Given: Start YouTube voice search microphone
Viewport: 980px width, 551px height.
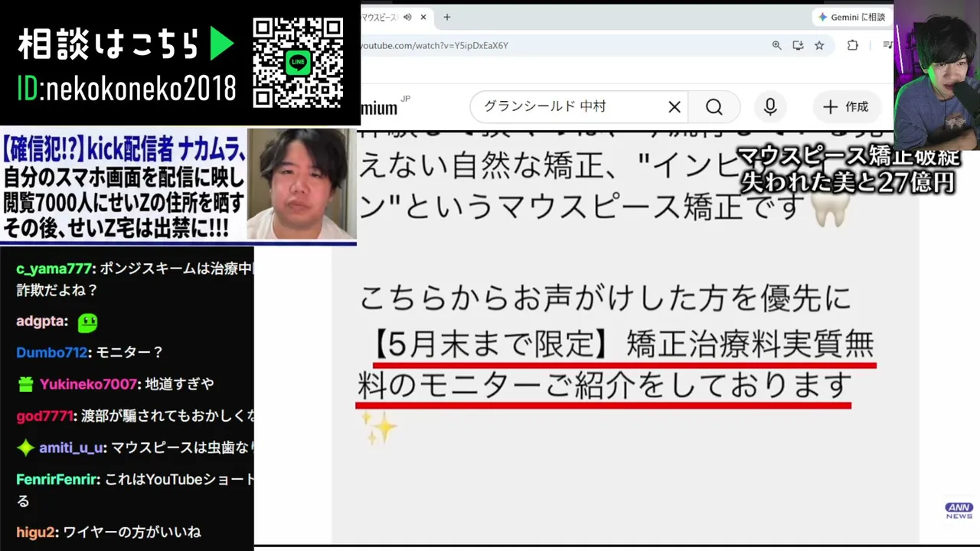Looking at the screenshot, I should [x=770, y=107].
